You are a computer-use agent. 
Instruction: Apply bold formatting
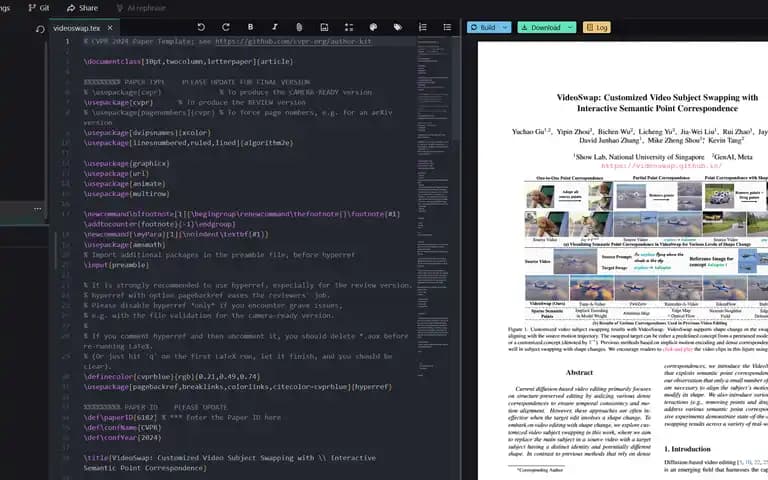coord(250,27)
